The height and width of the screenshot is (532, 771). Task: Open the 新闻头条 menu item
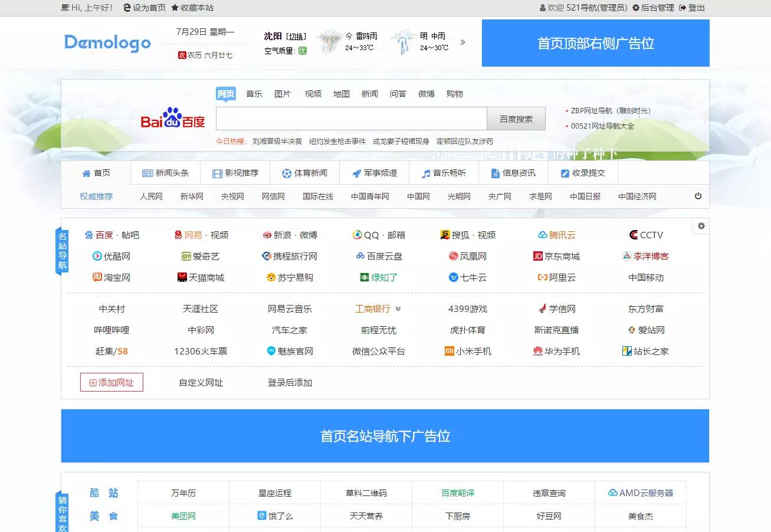(165, 172)
